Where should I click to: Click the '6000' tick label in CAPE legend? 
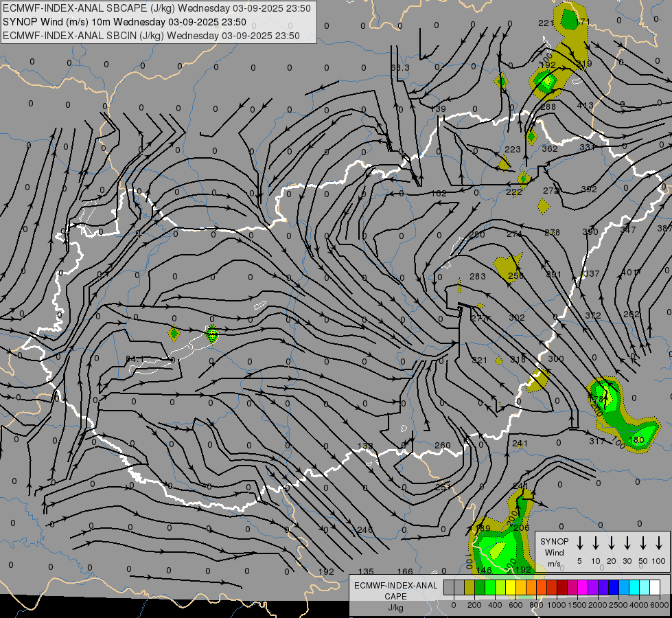click(660, 605)
